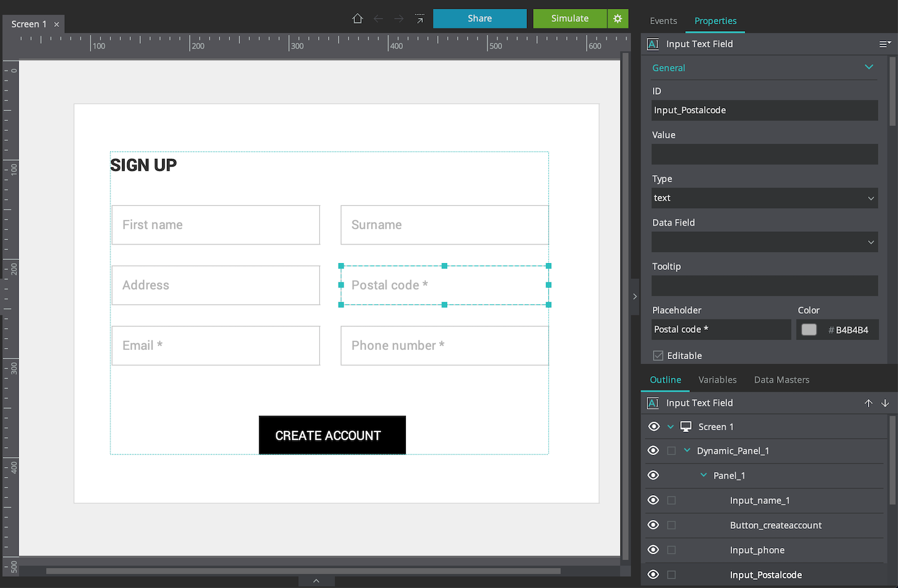Click the Share button
The image size is (898, 588).
(480, 19)
